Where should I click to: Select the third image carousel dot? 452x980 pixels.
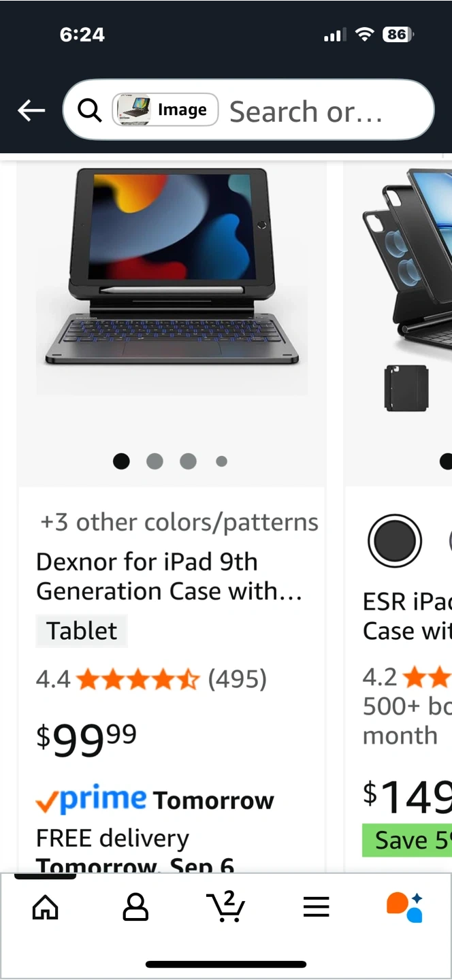pos(188,461)
